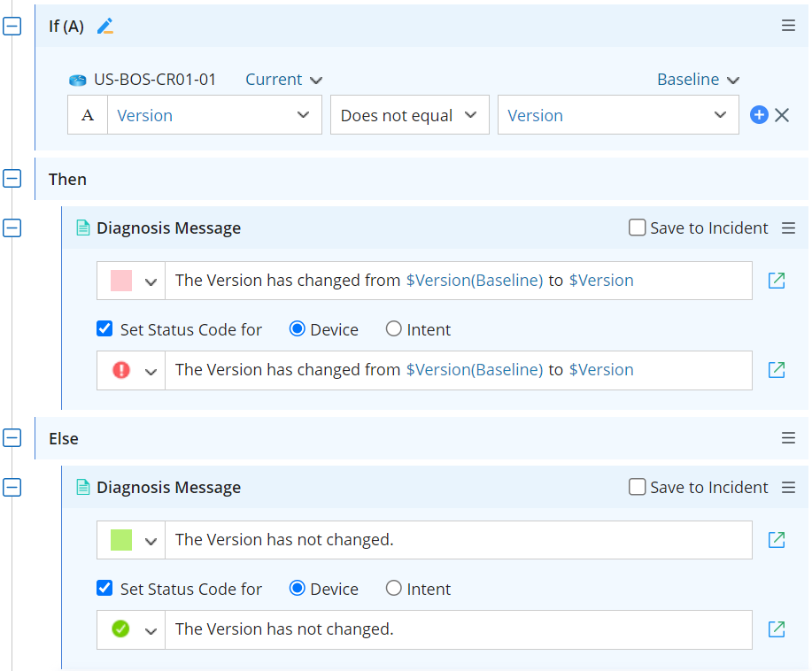Image resolution: width=812 pixels, height=671 pixels.
Task: Open the If (A) hamburger menu
Action: click(788, 26)
